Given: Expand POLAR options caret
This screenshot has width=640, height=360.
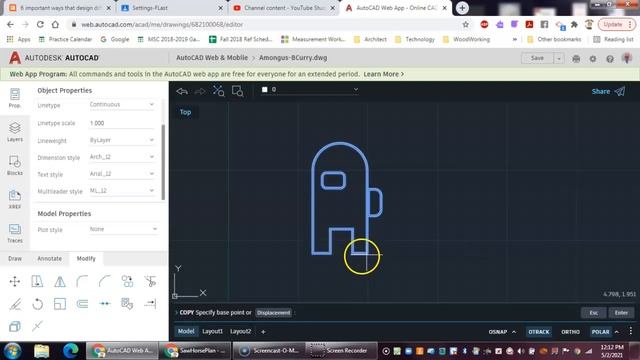Looking at the screenshot, I should [x=617, y=332].
